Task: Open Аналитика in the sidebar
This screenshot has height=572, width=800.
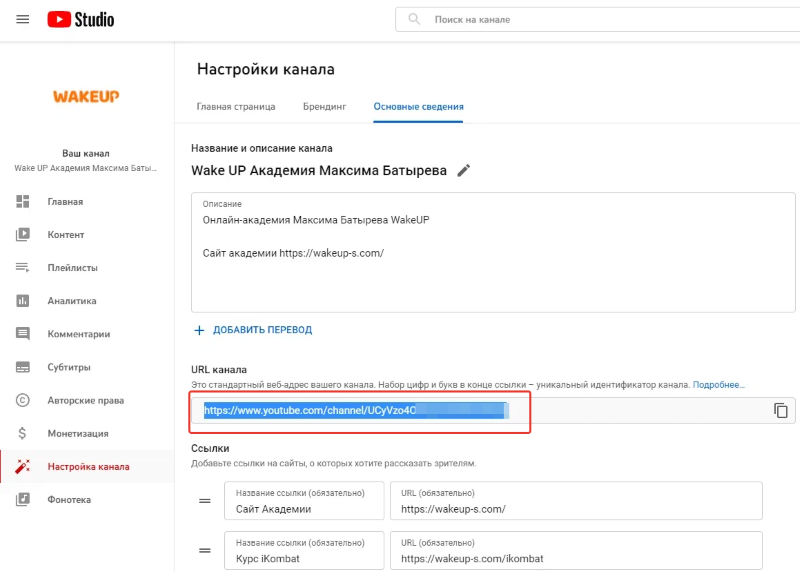Action: click(72, 301)
